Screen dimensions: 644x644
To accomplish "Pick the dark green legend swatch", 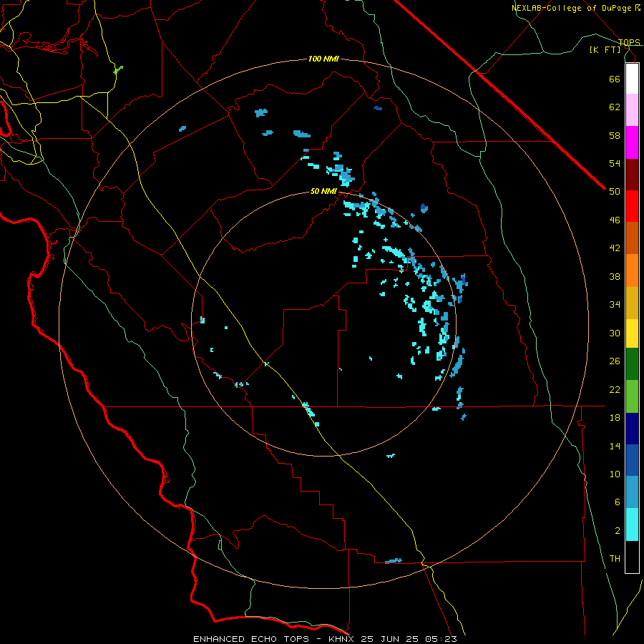I will coord(632,364).
